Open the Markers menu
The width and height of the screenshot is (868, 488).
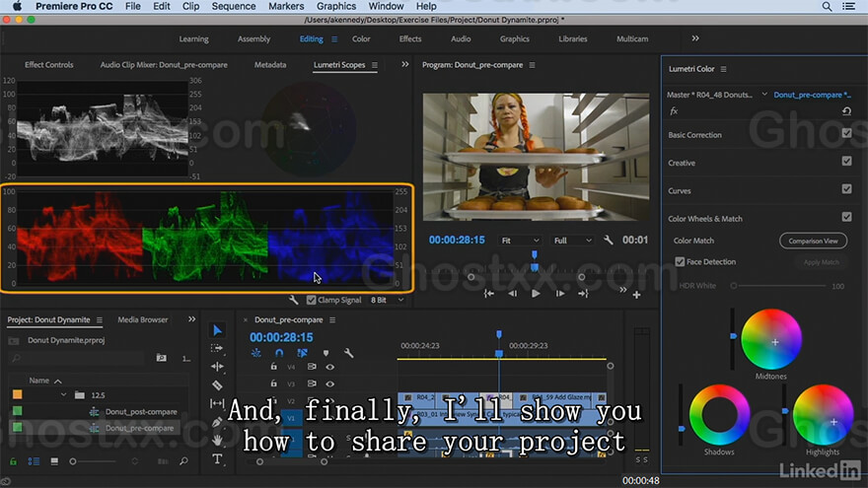pyautogui.click(x=286, y=7)
